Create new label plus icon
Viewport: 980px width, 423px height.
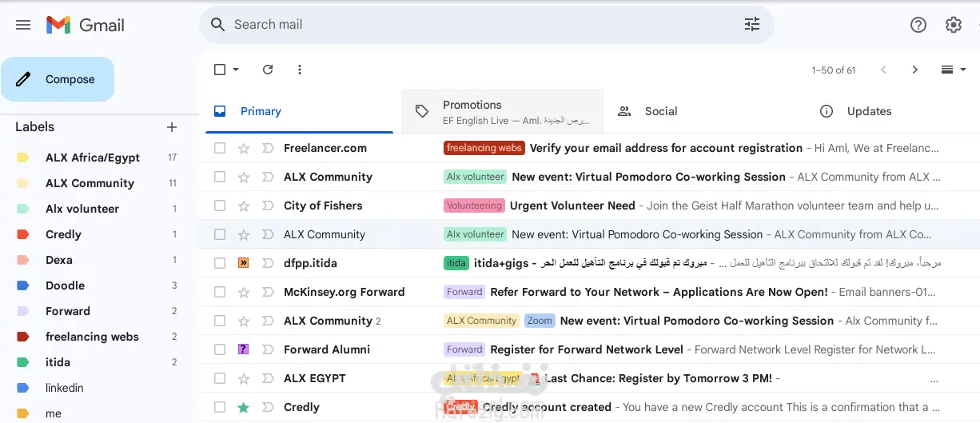[171, 127]
